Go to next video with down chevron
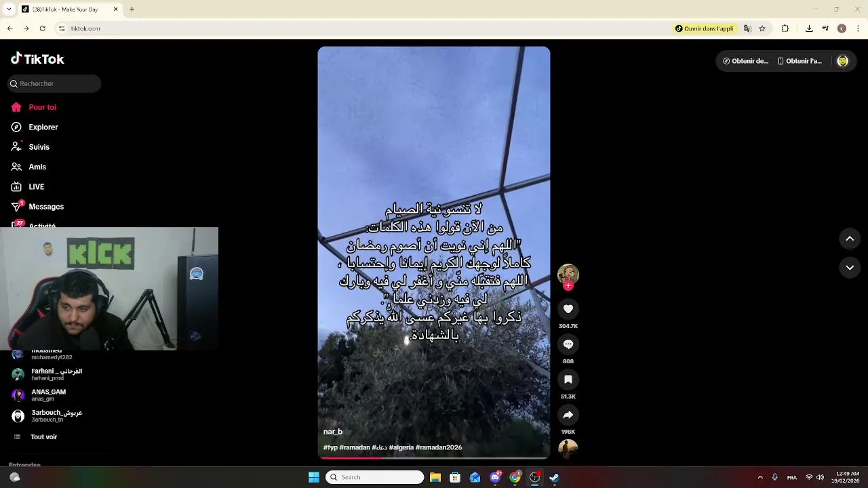 pyautogui.click(x=850, y=268)
